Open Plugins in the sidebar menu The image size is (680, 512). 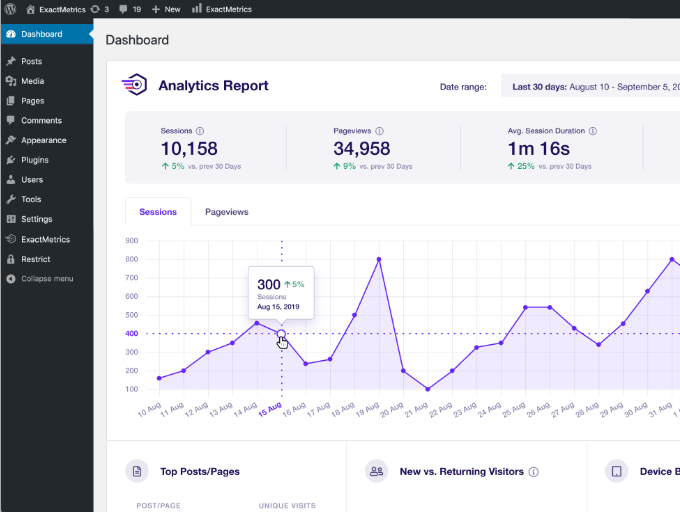[x=34, y=160]
